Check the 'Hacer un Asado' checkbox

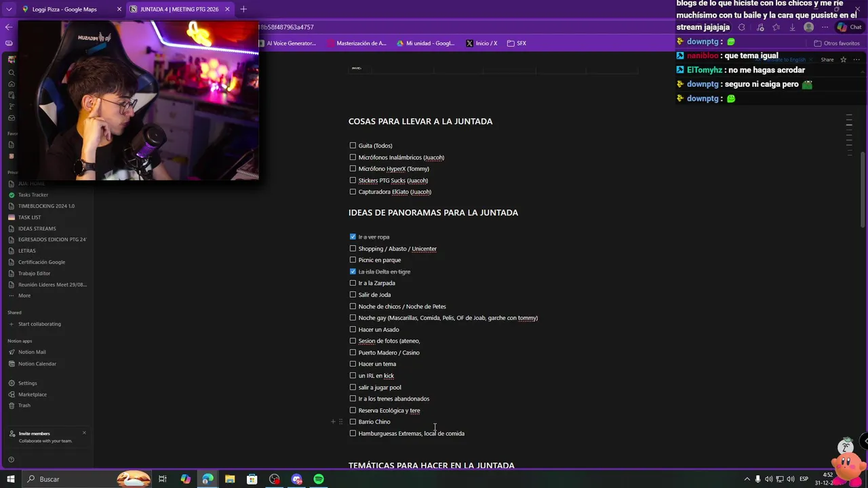pos(353,329)
